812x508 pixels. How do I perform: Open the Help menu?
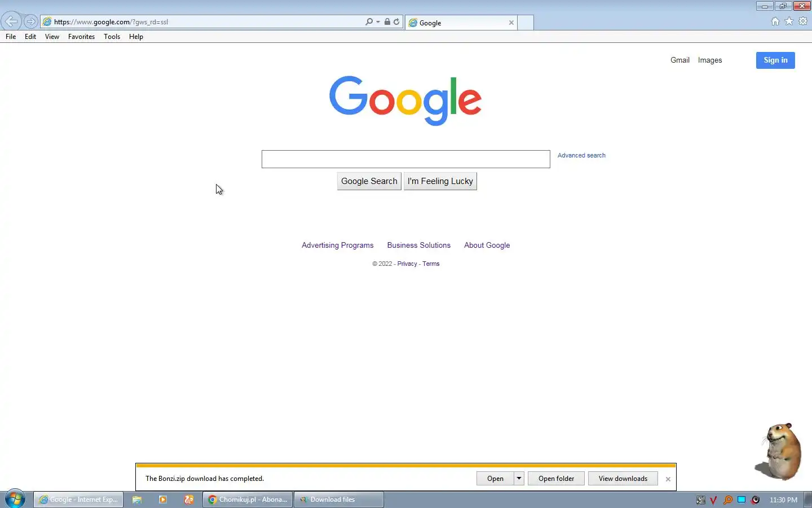[136, 37]
